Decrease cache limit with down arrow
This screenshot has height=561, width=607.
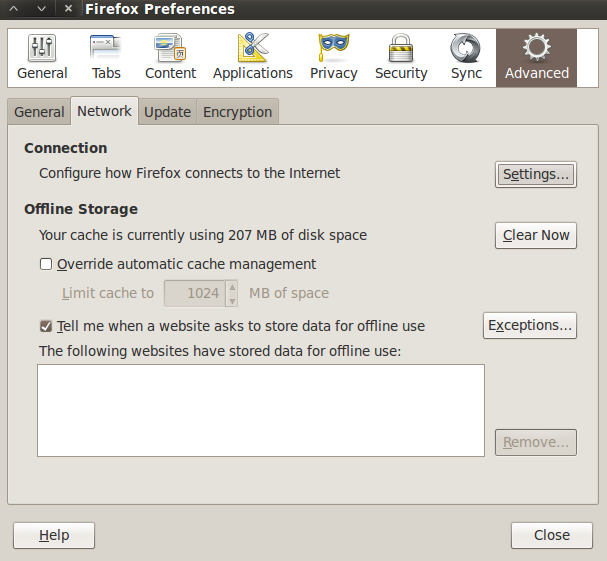pos(232,300)
